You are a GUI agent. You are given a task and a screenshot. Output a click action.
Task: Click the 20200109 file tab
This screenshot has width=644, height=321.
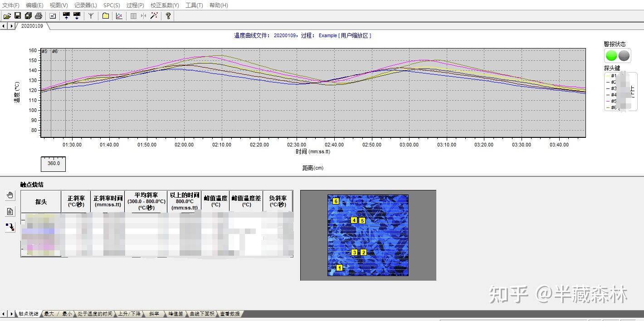pos(32,26)
